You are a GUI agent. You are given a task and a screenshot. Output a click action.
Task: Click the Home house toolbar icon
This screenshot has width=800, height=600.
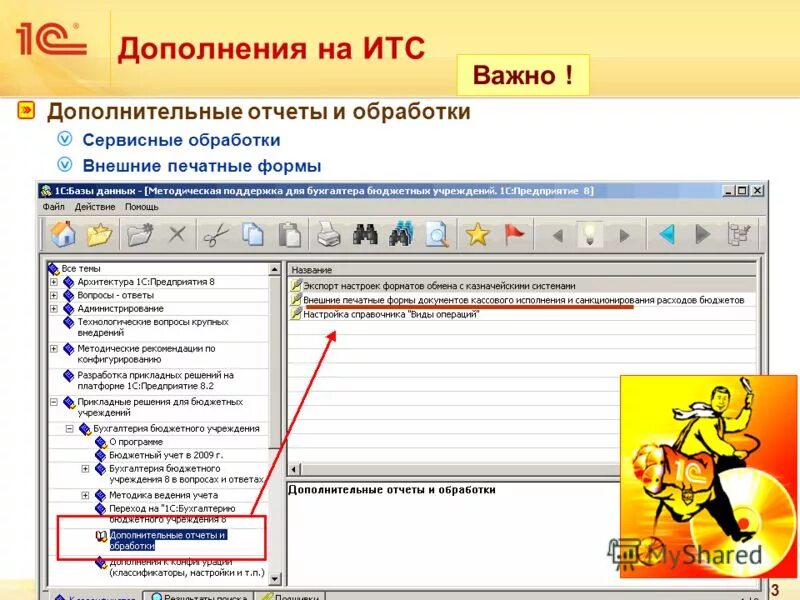coord(63,235)
